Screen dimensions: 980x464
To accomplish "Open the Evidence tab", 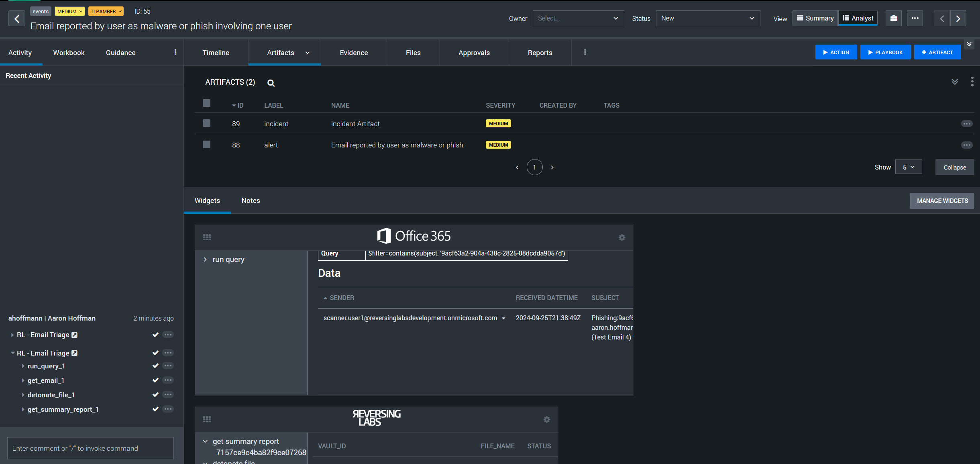I will 354,53.
